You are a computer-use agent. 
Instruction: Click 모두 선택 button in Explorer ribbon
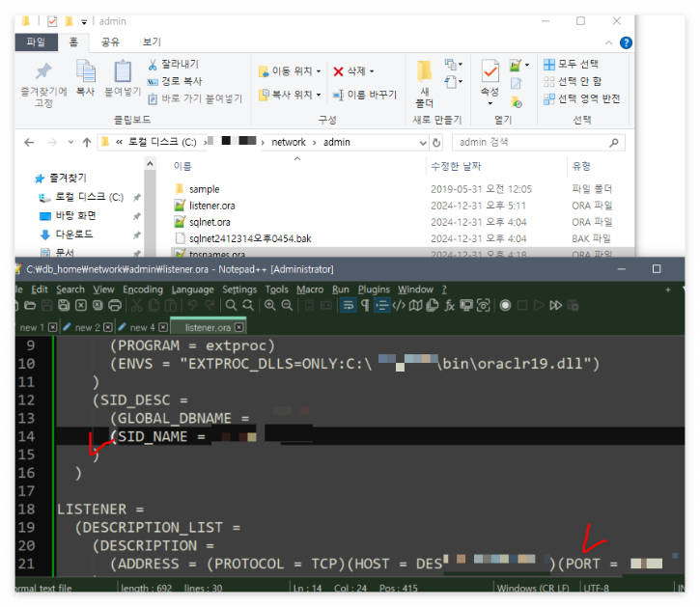pos(571,65)
